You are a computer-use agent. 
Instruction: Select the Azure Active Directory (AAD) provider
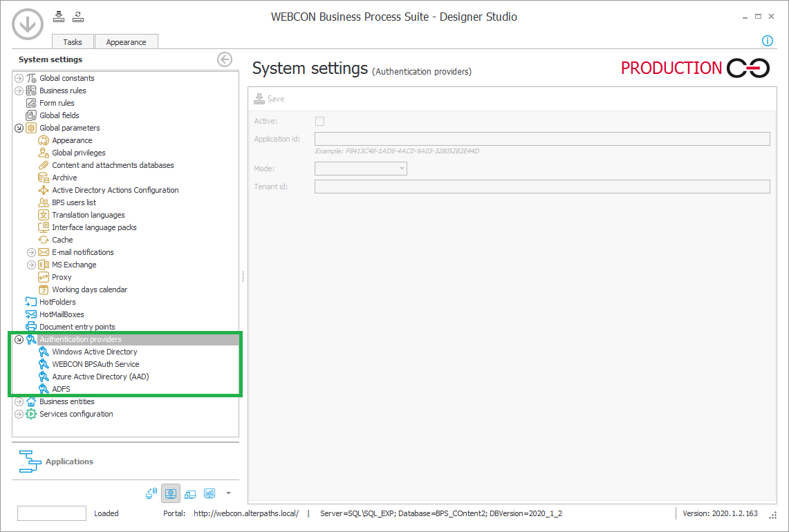[101, 377]
